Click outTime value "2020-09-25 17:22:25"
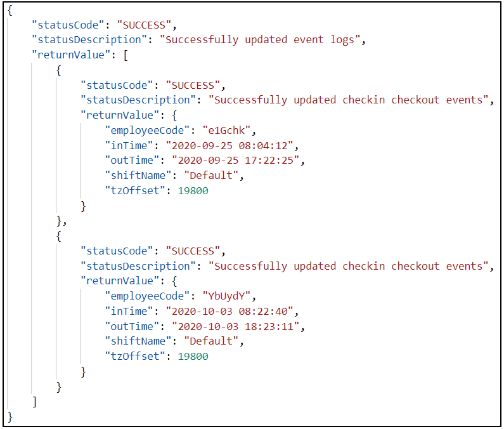Screen dimensions: 504x429 236,161
